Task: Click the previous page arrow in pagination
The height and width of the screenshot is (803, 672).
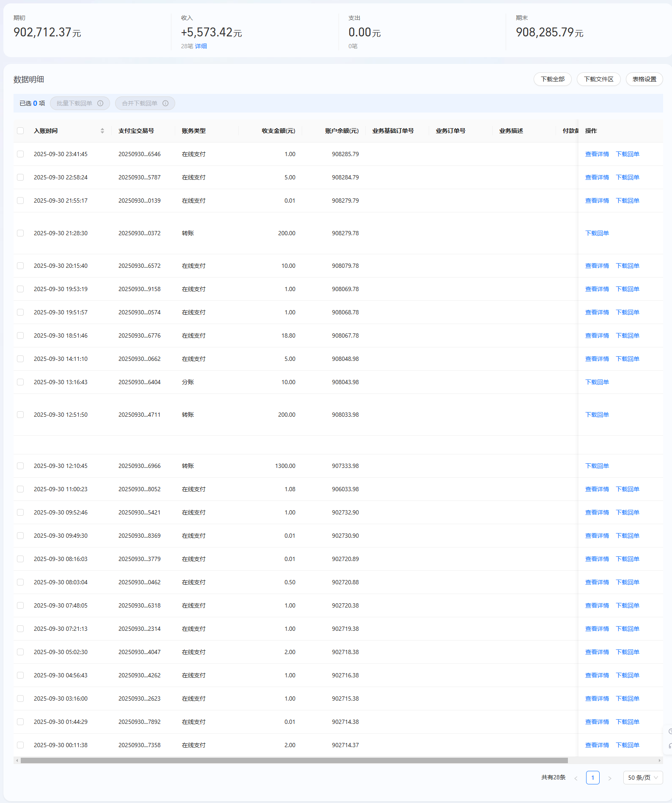Action: tap(576, 778)
